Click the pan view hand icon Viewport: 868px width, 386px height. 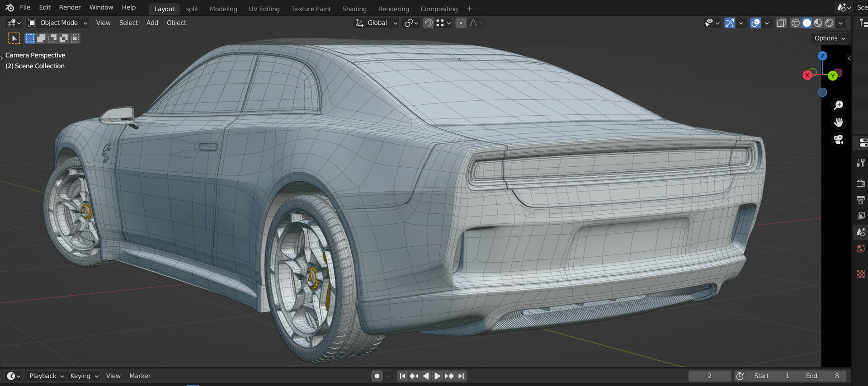coord(839,122)
